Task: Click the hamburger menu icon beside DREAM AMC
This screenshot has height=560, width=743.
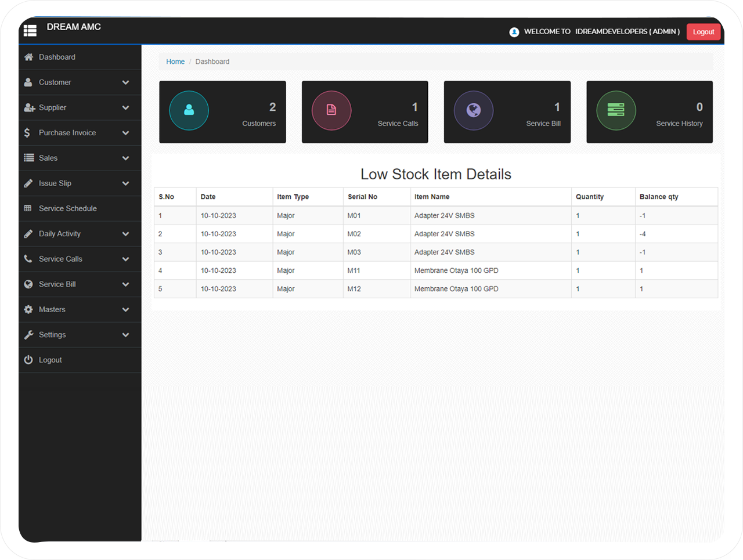Action: tap(30, 31)
